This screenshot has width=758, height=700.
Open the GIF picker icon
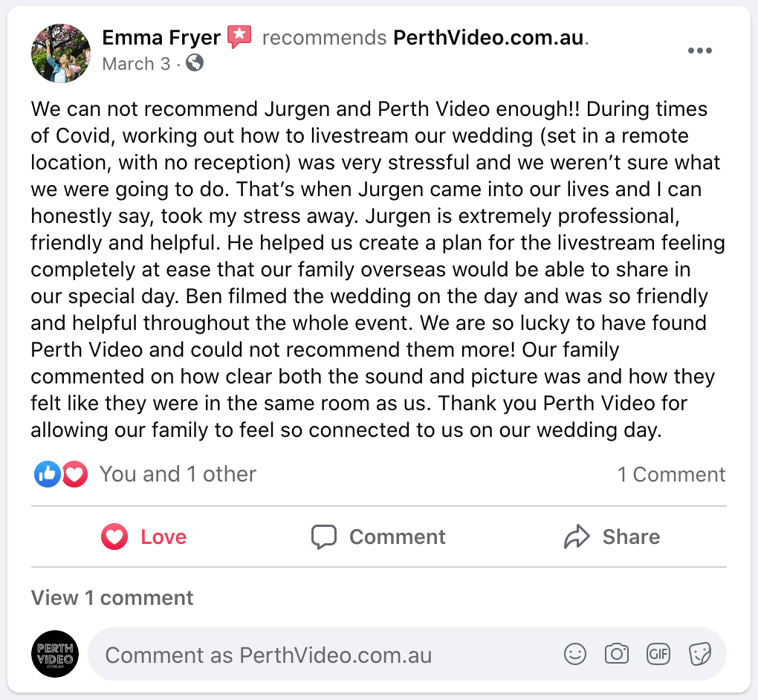coord(658,654)
